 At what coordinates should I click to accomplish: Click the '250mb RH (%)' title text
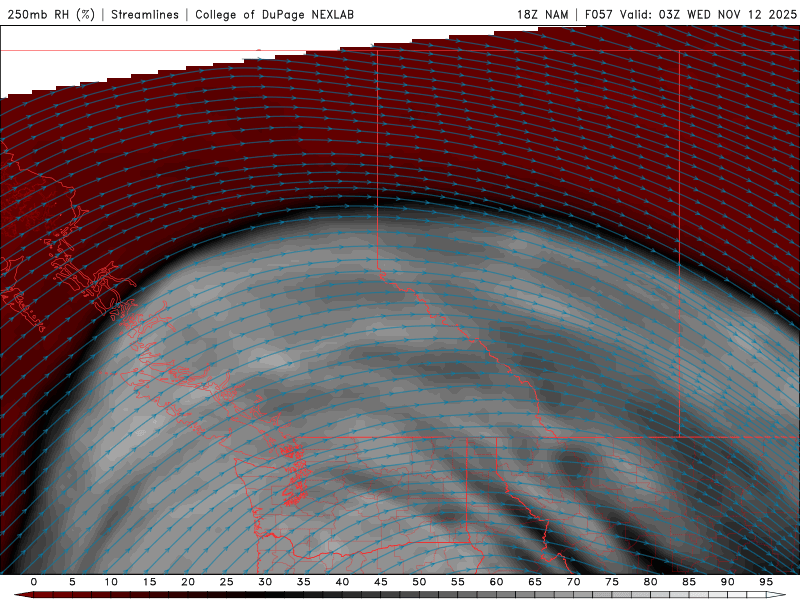click(x=51, y=14)
